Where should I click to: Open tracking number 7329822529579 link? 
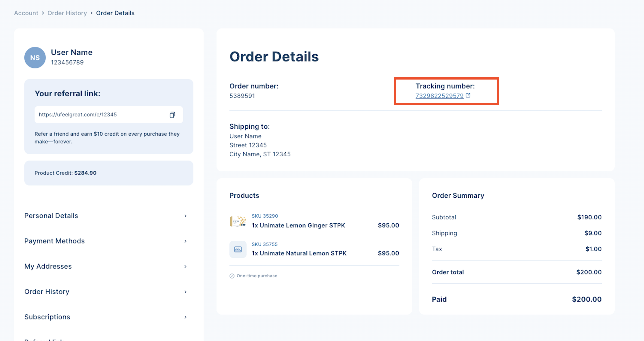tap(439, 96)
